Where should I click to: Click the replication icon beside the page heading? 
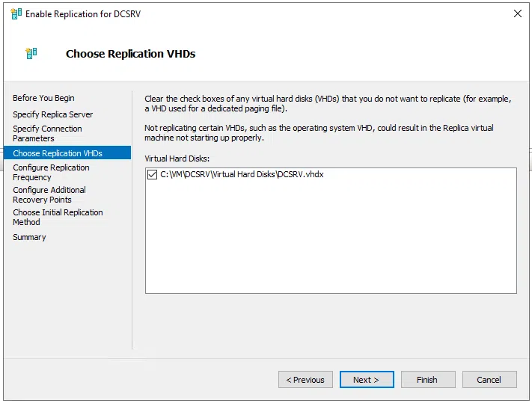pos(31,54)
